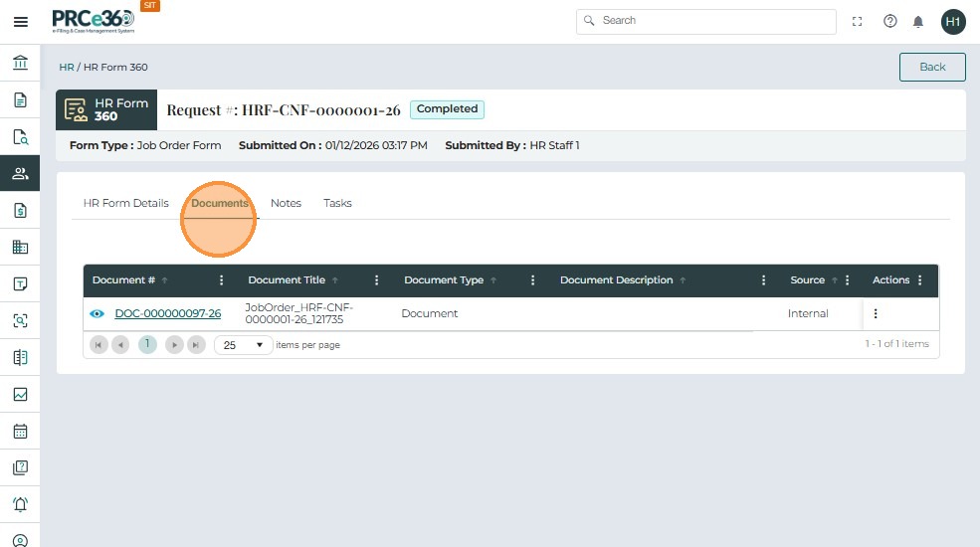Open the user profile sidebar icon
Screen dimensions: 980x547
[x=20, y=540]
